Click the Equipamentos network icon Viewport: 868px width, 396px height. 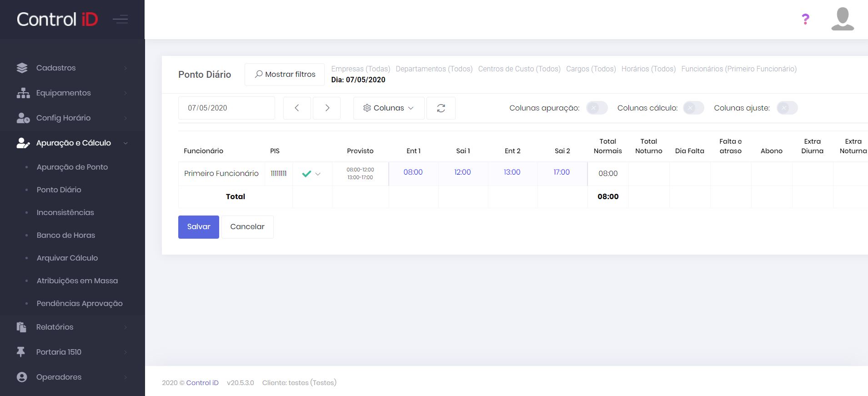23,93
